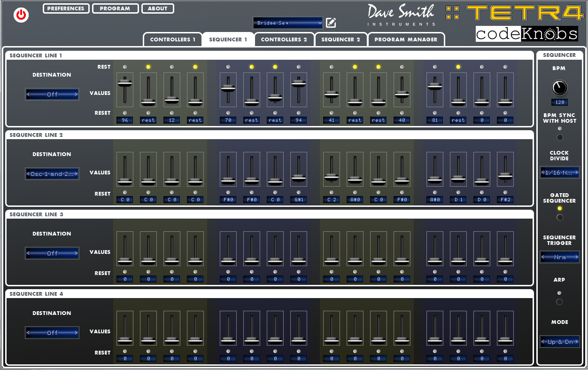588x370 pixels.
Task: Toggle the Rest LED for Line 1 step 1
Action: pos(125,67)
